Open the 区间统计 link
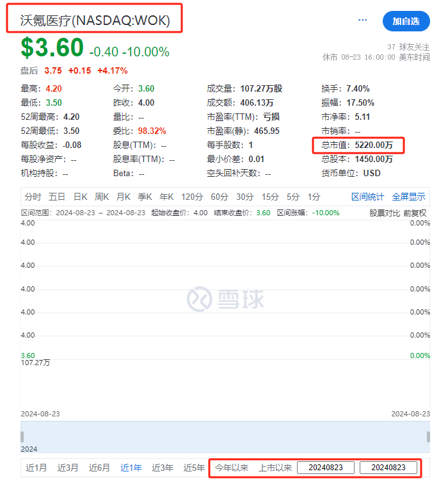The height and width of the screenshot is (483, 448). [x=368, y=197]
